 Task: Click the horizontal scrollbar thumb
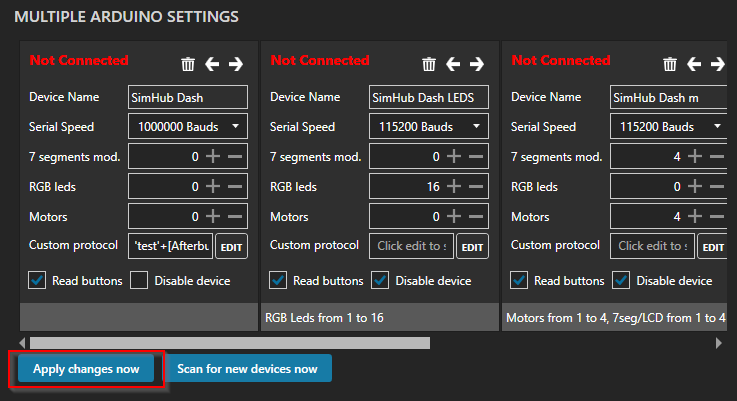click(230, 343)
